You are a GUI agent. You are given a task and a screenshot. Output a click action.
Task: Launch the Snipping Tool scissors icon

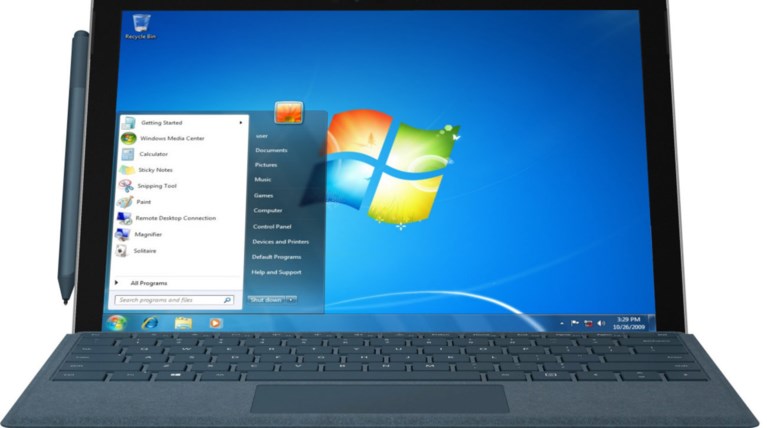point(126,186)
